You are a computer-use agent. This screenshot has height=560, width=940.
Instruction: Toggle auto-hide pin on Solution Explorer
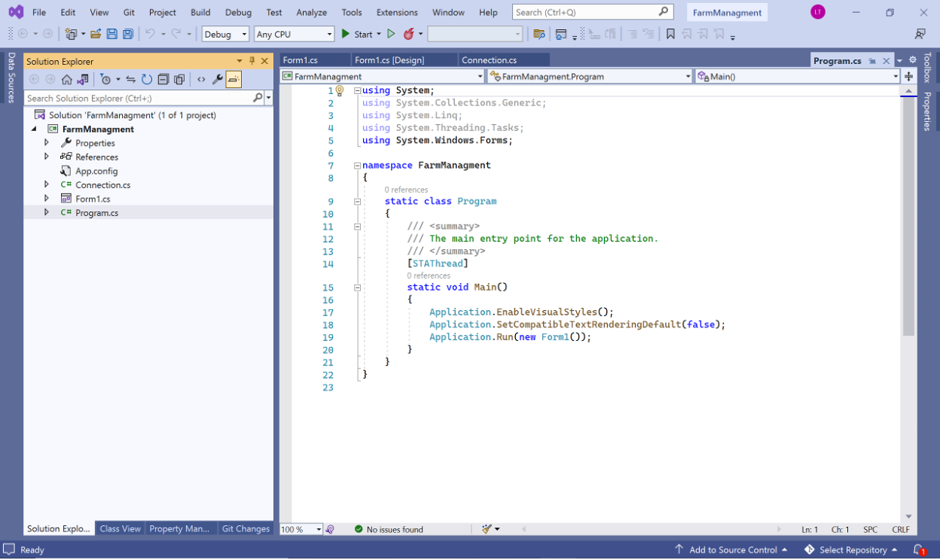coord(252,61)
